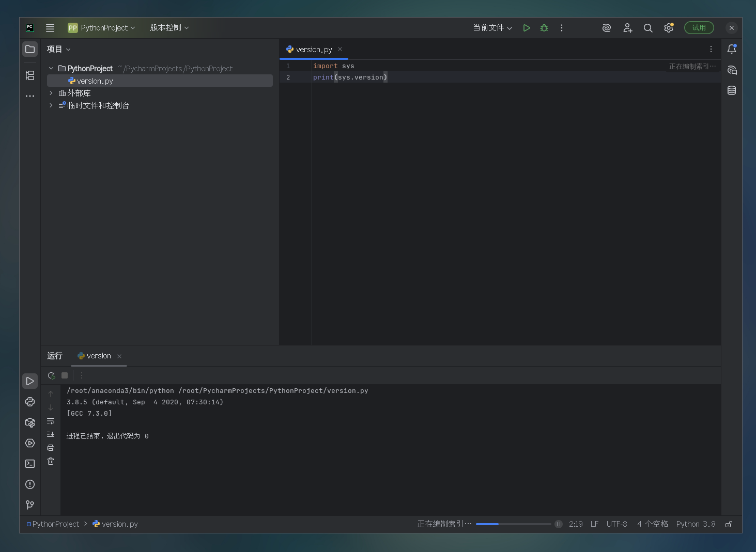This screenshot has height=552, width=756.
Task: Open Terminal tool window icon
Action: click(30, 464)
